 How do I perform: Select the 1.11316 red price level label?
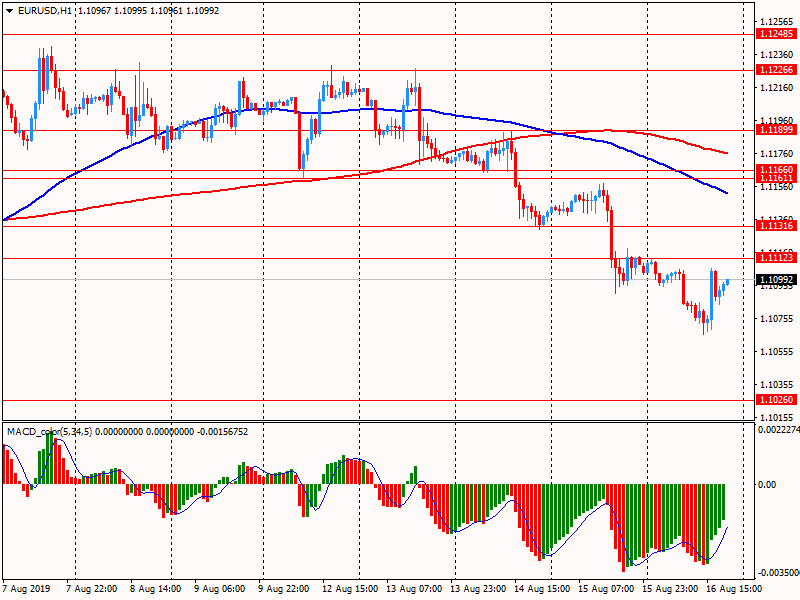click(x=776, y=226)
